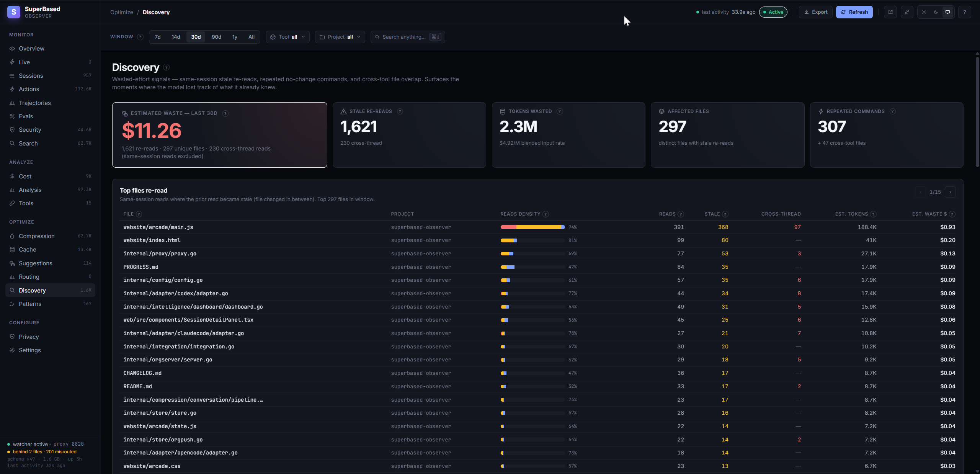Go to next page of top files
This screenshot has height=474, width=980.
point(950,192)
